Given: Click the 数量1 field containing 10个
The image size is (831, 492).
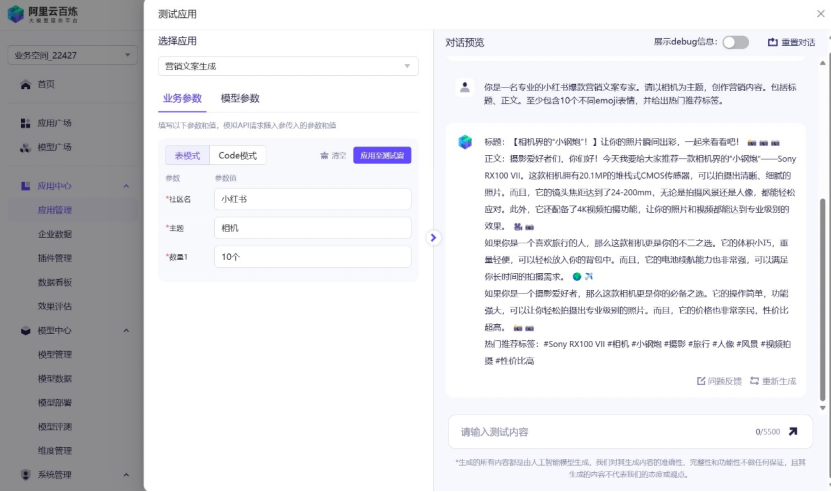Looking at the screenshot, I should coord(313,257).
